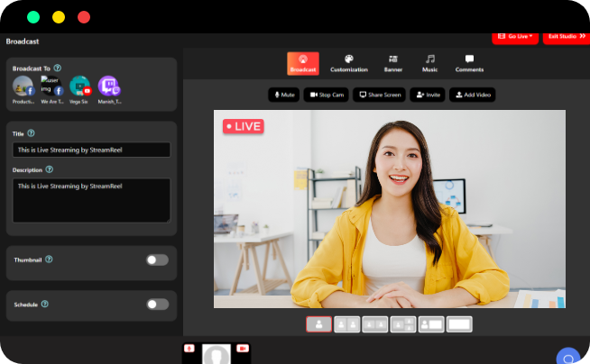Click the Share Screen button
This screenshot has width=590, height=364.
[x=378, y=95]
